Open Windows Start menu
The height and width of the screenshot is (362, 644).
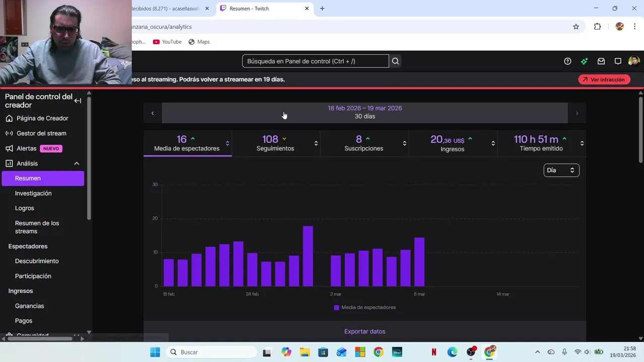click(155, 352)
